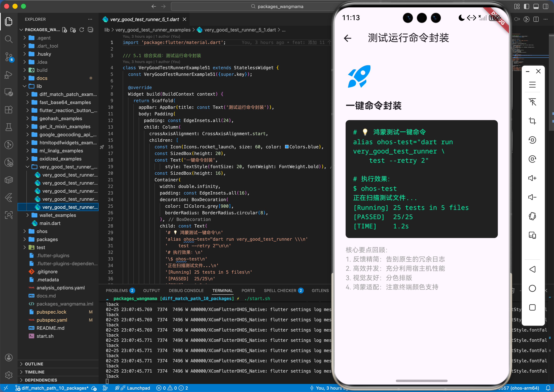Collapse all folders in Explorer
This screenshot has height=392, width=554.
(91, 30)
